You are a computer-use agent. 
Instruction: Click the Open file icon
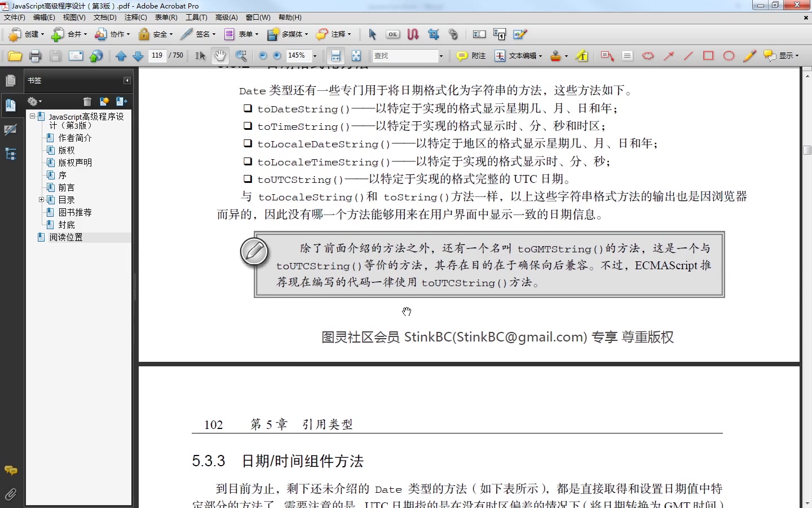(x=15, y=55)
